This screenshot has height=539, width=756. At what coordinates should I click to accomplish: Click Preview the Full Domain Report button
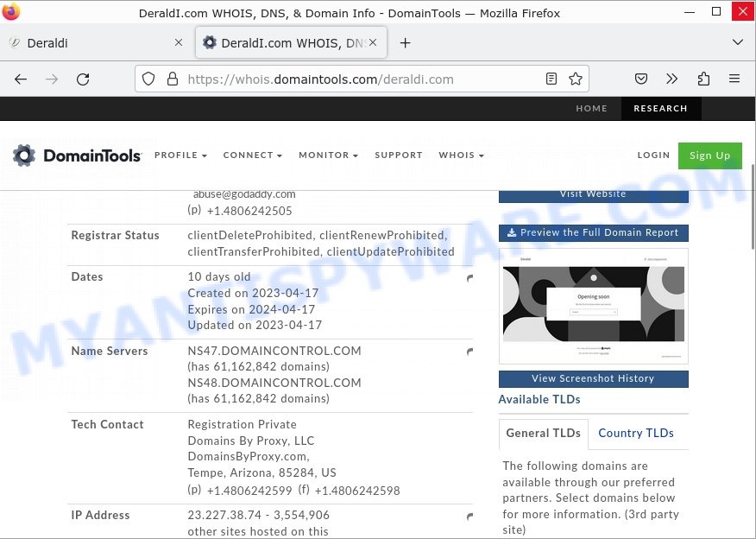(x=593, y=232)
